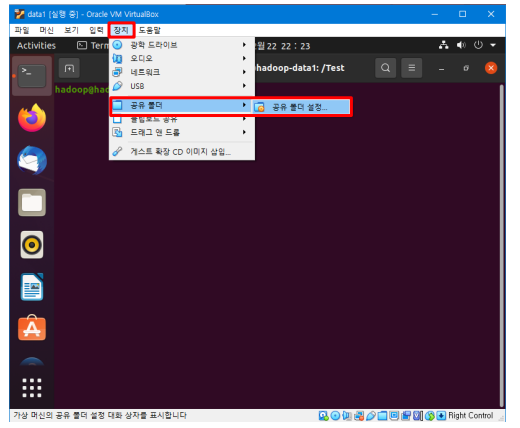
Task: Click the wired network icon in top bar
Action: [443, 45]
